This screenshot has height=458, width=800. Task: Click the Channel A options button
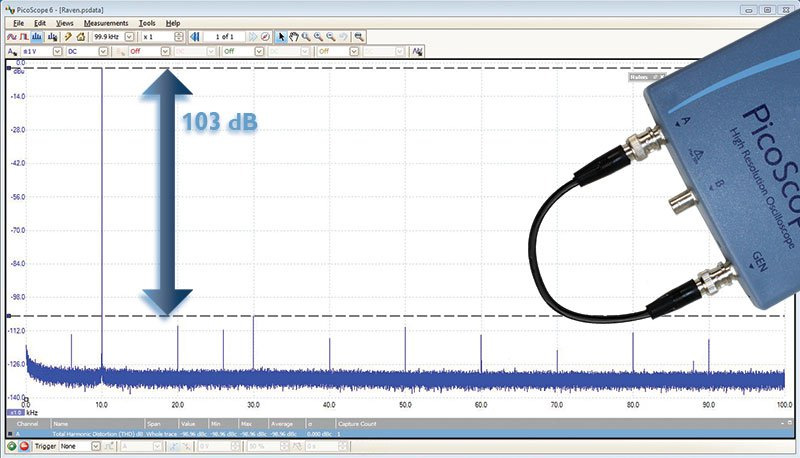[12, 51]
